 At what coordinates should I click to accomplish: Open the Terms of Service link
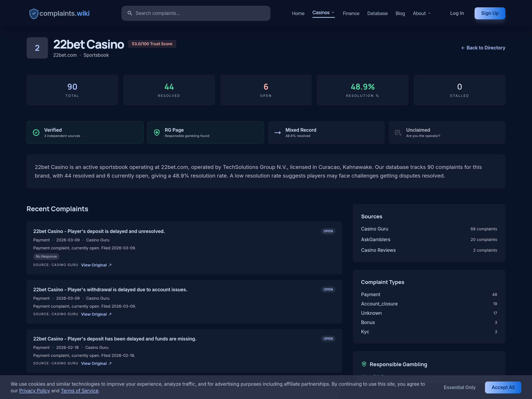80,391
